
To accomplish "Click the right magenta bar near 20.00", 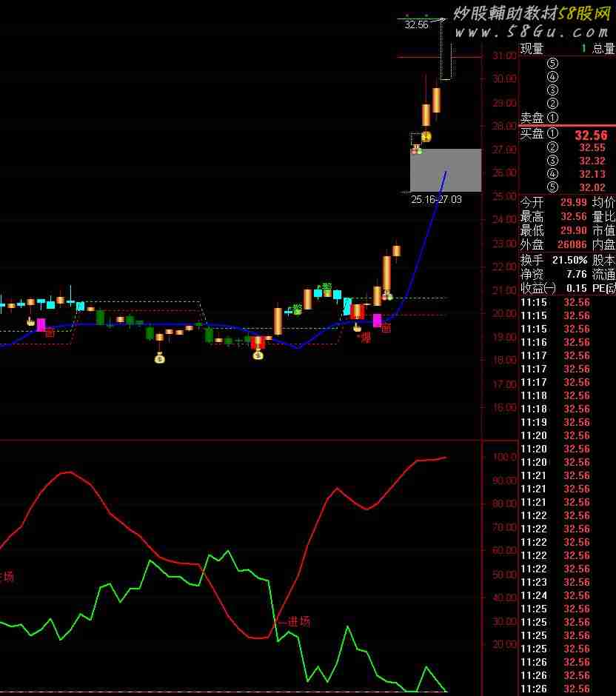I will point(377,320).
